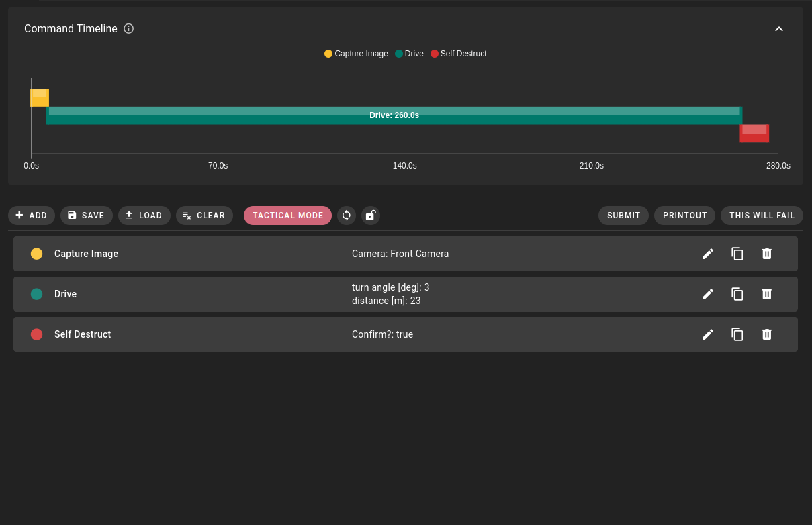Submit the command sequence

point(623,216)
